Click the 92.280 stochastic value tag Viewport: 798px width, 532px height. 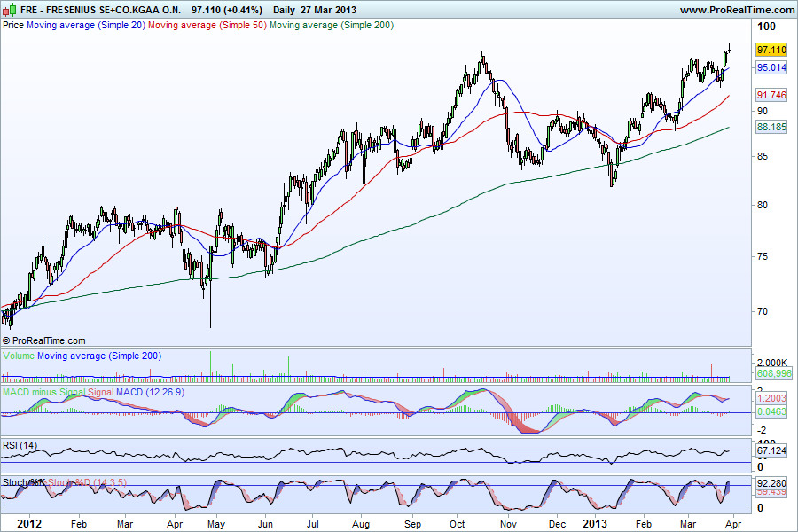(x=771, y=482)
